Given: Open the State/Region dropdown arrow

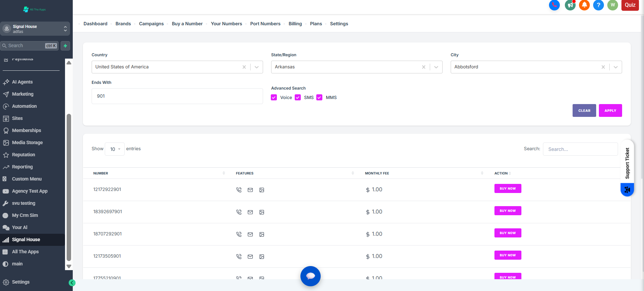Looking at the screenshot, I should point(436,67).
